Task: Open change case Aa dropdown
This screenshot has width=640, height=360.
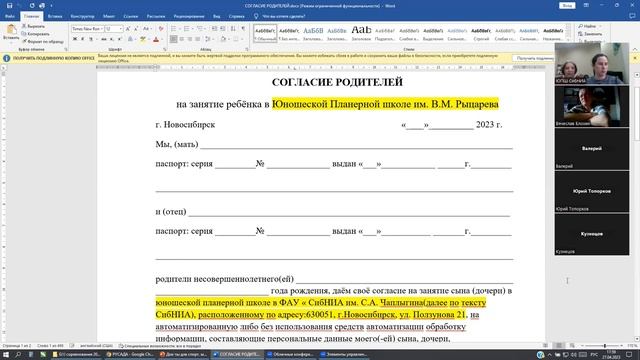Action: coord(146,29)
